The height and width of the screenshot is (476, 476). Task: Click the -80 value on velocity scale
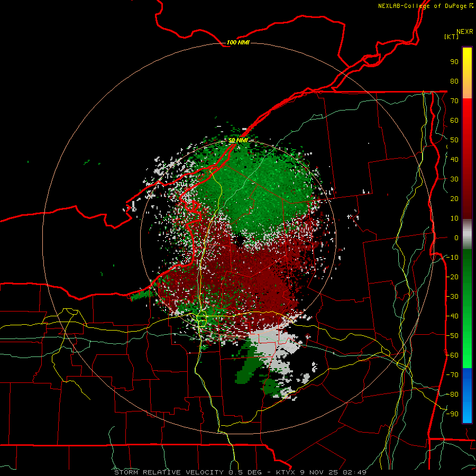(x=452, y=395)
